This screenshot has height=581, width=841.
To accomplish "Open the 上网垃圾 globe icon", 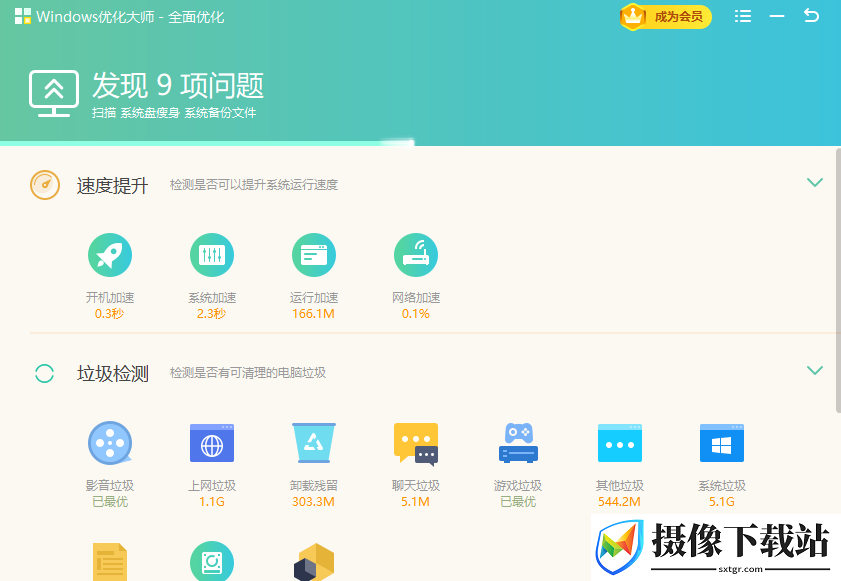I will coord(212,443).
